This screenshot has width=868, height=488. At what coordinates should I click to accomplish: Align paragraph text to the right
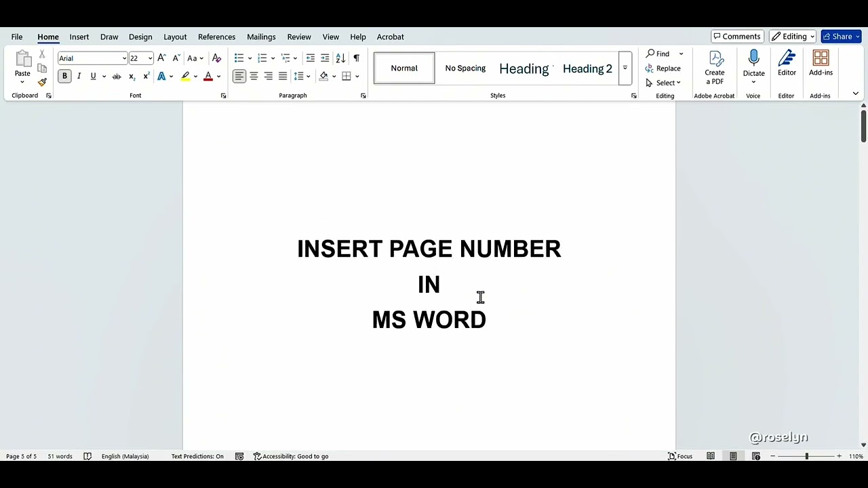click(269, 77)
